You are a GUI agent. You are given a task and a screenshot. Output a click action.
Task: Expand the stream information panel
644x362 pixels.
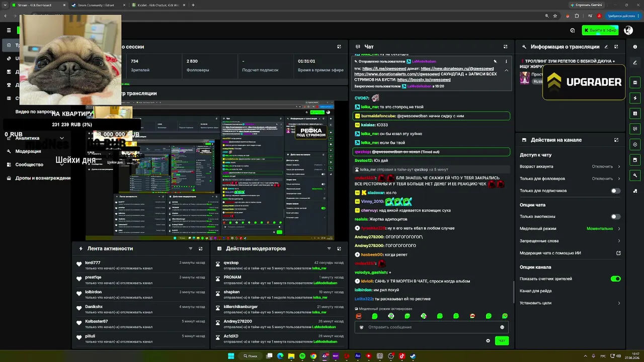pos(616,47)
